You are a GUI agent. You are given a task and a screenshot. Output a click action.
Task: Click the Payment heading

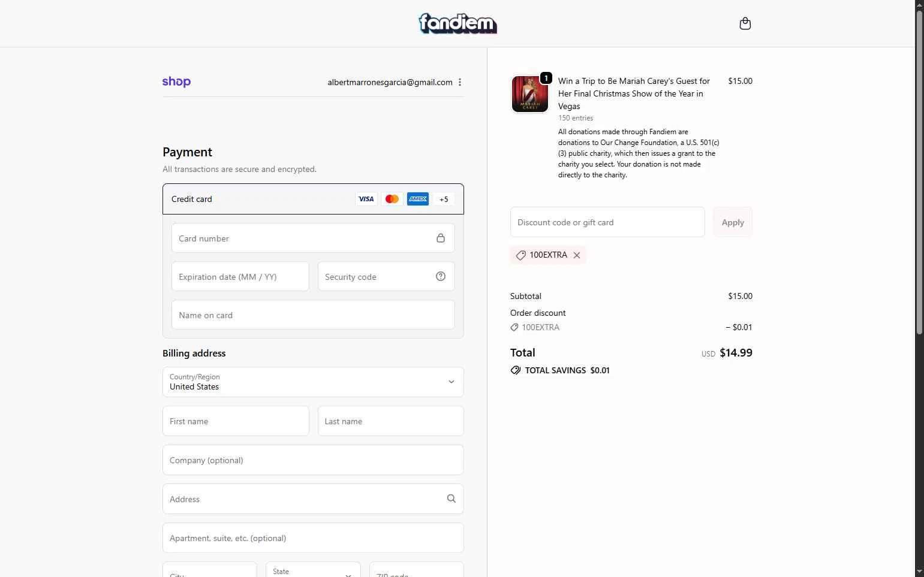[187, 152]
